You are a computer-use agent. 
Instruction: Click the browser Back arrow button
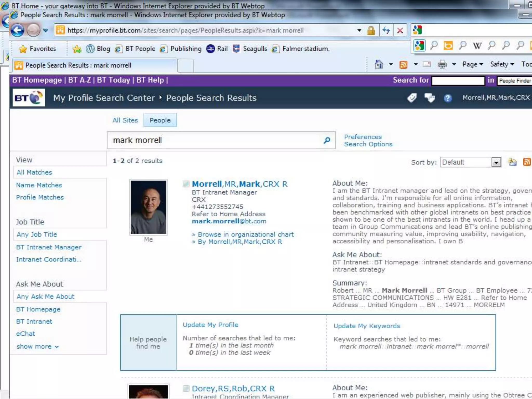click(17, 30)
